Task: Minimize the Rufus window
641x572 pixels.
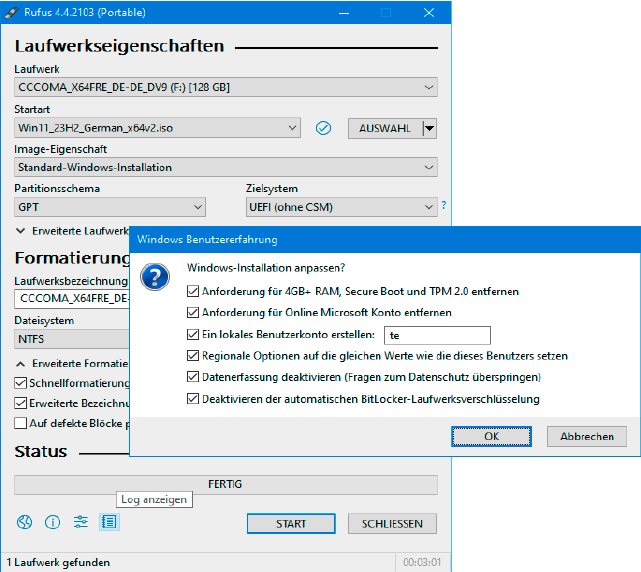Action: [344, 13]
